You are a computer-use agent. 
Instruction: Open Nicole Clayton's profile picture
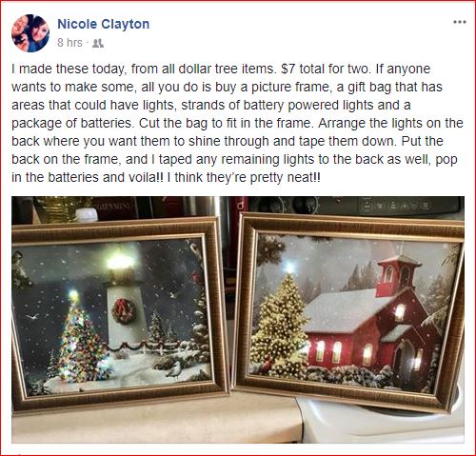(x=30, y=33)
